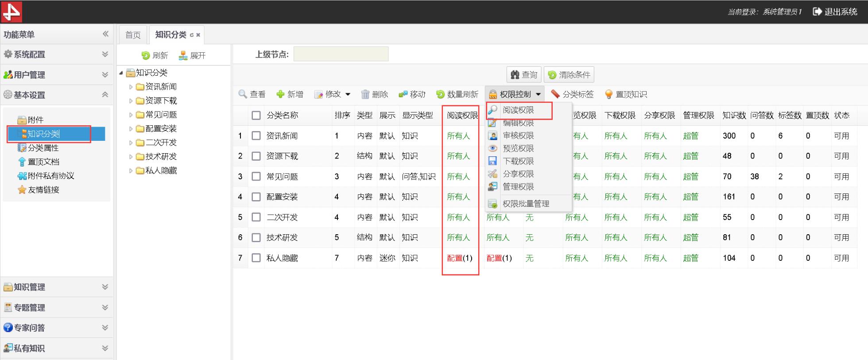This screenshot has width=868, height=360.
Task: Choose 阅读权限 from the permission menu
Action: pyautogui.click(x=518, y=110)
